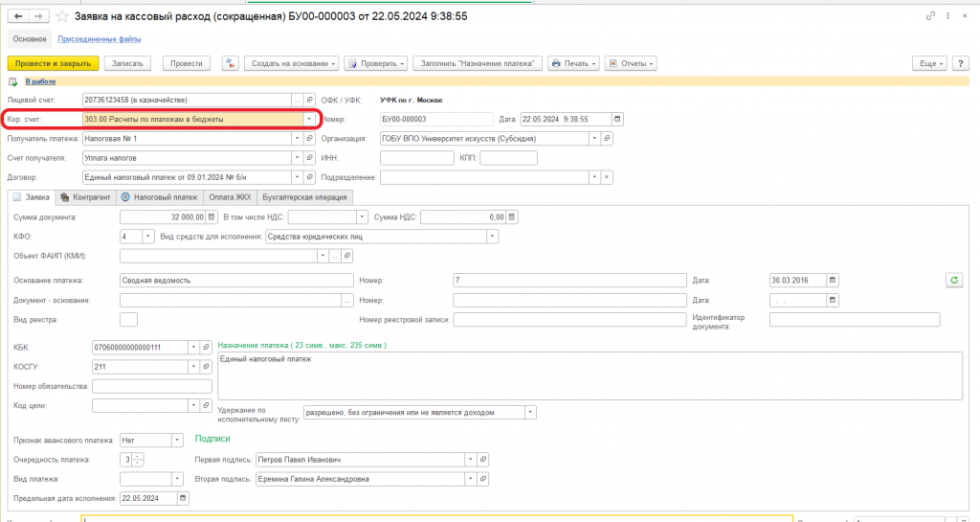The height and width of the screenshot is (522, 980).
Task: Click the Провести button
Action: pyautogui.click(x=187, y=63)
